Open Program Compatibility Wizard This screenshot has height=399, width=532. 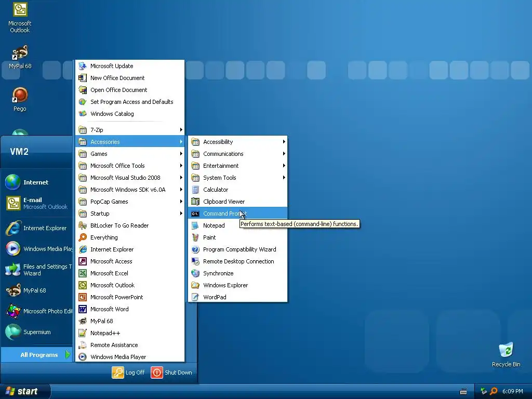[x=237, y=249]
